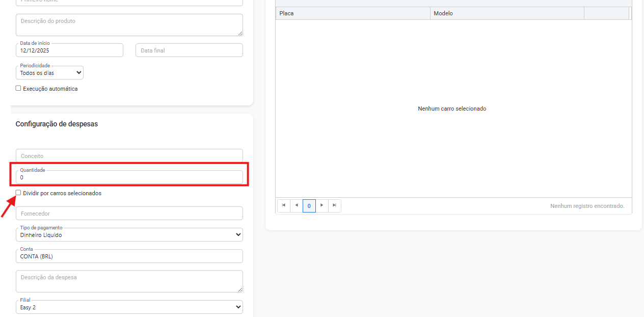Screen dimensions: 644x317
Task: Select the Conta field with CONTA (BRL)
Action: point(129,256)
